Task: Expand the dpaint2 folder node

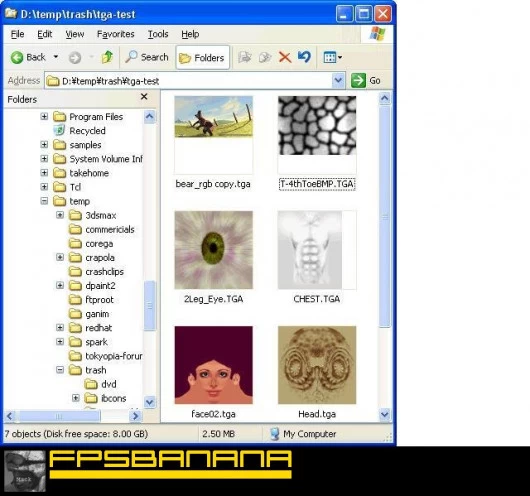Action: pos(60,285)
